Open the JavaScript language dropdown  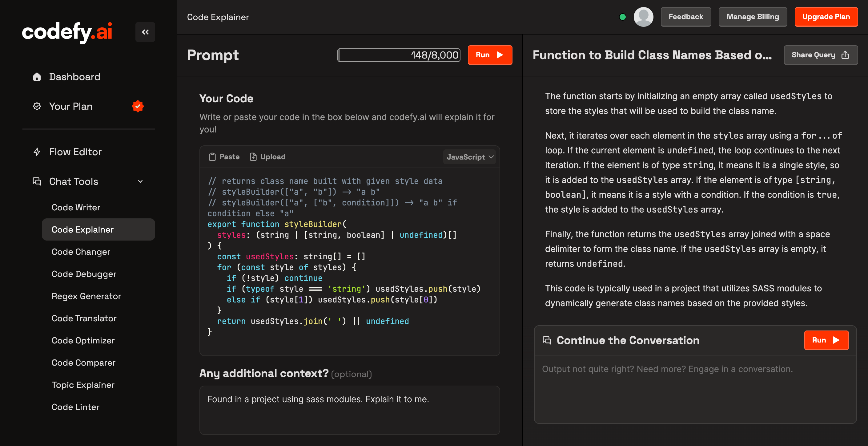(470, 157)
